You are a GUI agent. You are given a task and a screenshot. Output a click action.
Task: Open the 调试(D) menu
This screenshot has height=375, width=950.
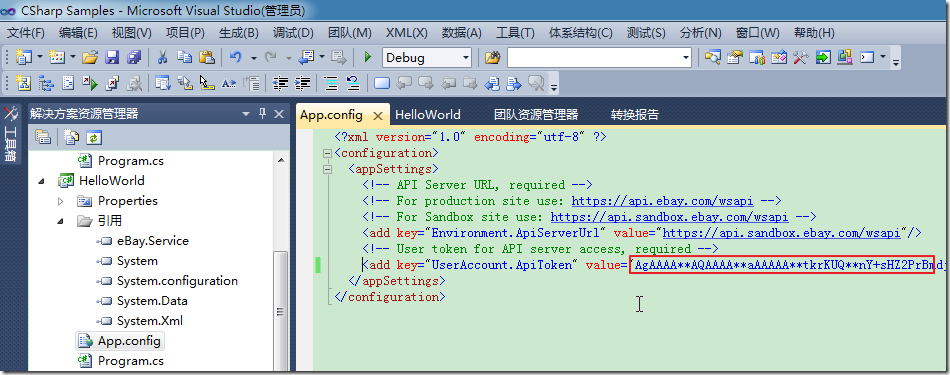tap(293, 33)
